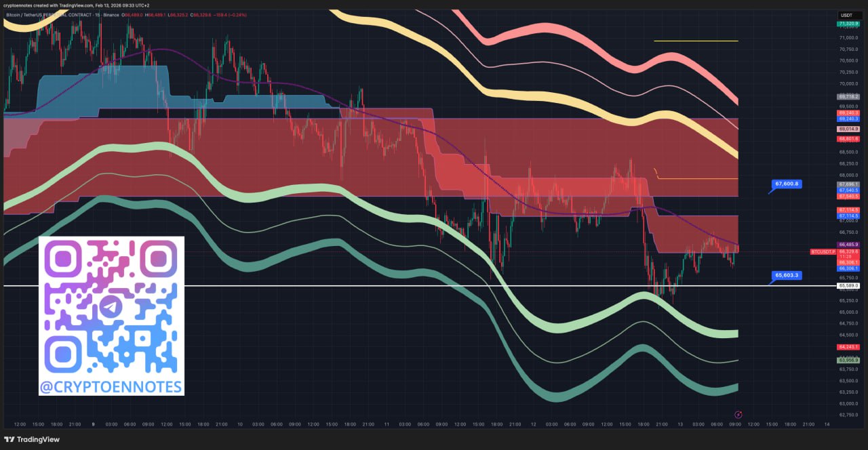
Task: Click the TradingView logo
Action: [33, 439]
